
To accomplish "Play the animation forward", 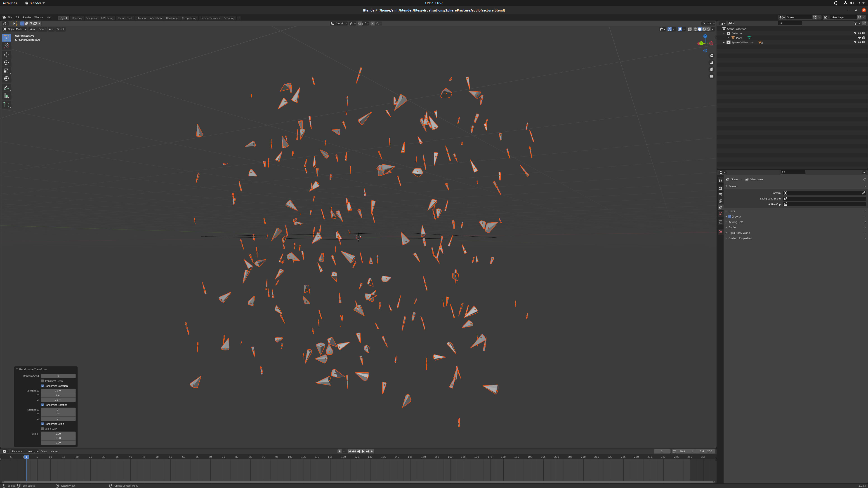I will click(363, 451).
